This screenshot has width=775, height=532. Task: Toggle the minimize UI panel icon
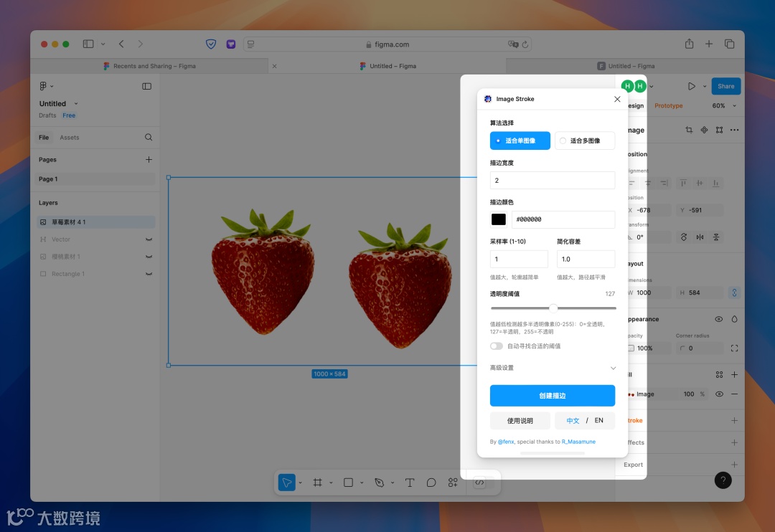coord(147,86)
